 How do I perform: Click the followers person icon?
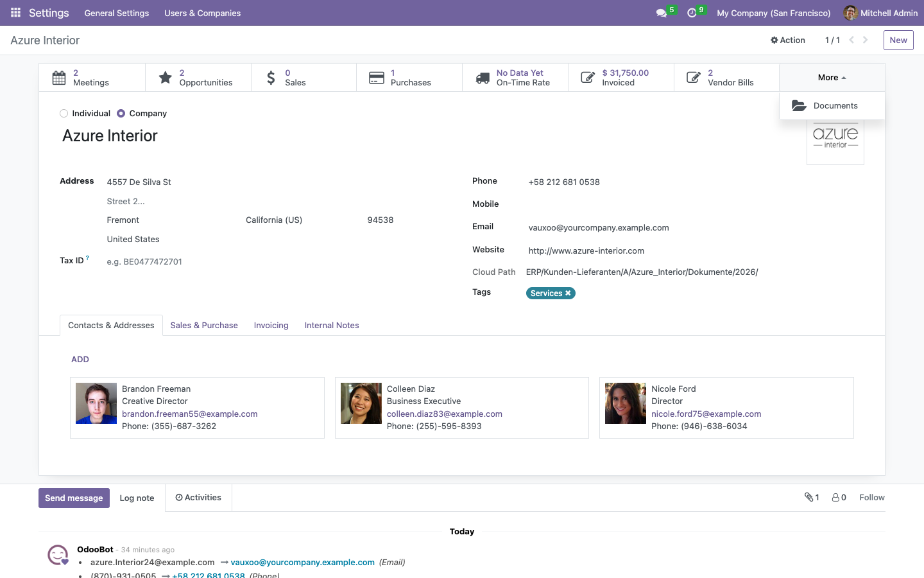(x=835, y=497)
